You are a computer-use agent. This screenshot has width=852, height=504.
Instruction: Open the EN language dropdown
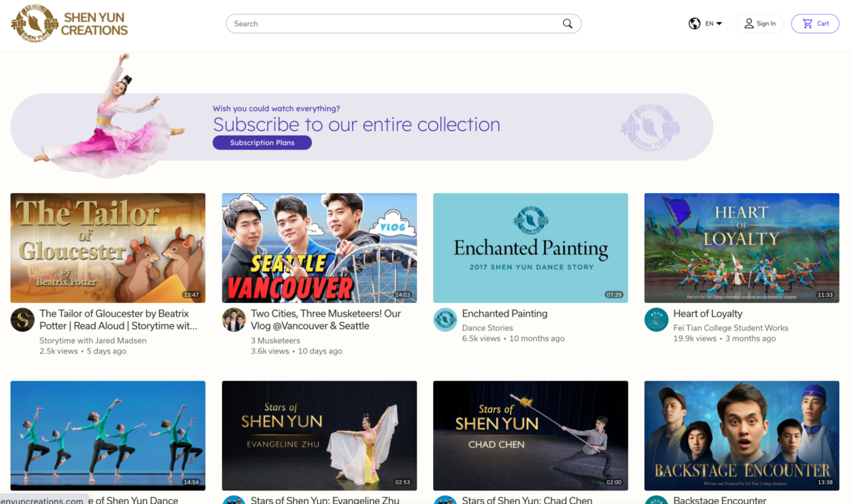coord(714,23)
